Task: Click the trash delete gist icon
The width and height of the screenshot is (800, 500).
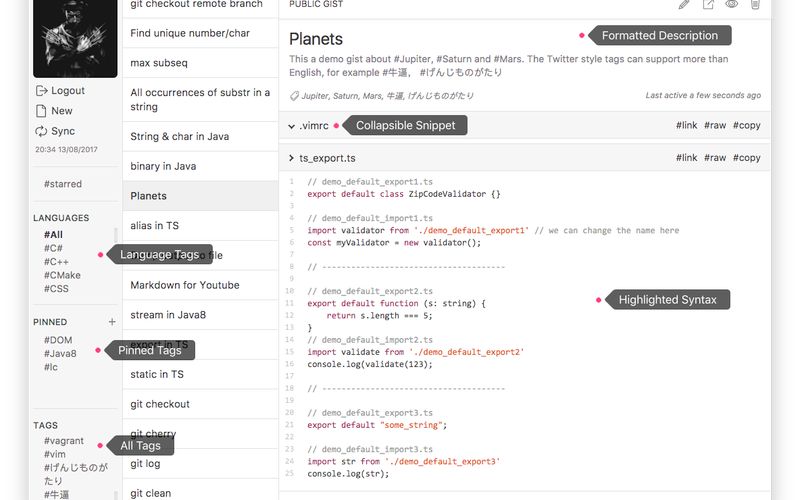Action: tap(755, 5)
